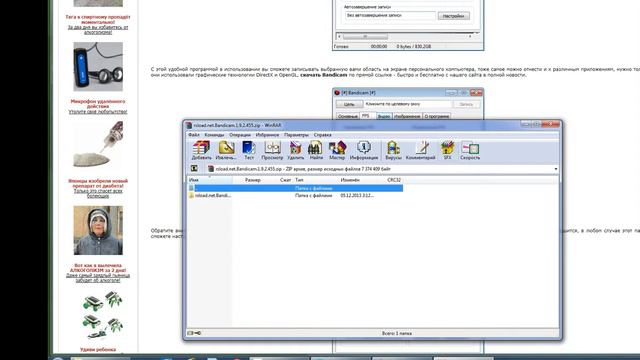Open the Информация (Info) toolbar icon
The width and height of the screenshot is (640, 360).
click(x=363, y=150)
